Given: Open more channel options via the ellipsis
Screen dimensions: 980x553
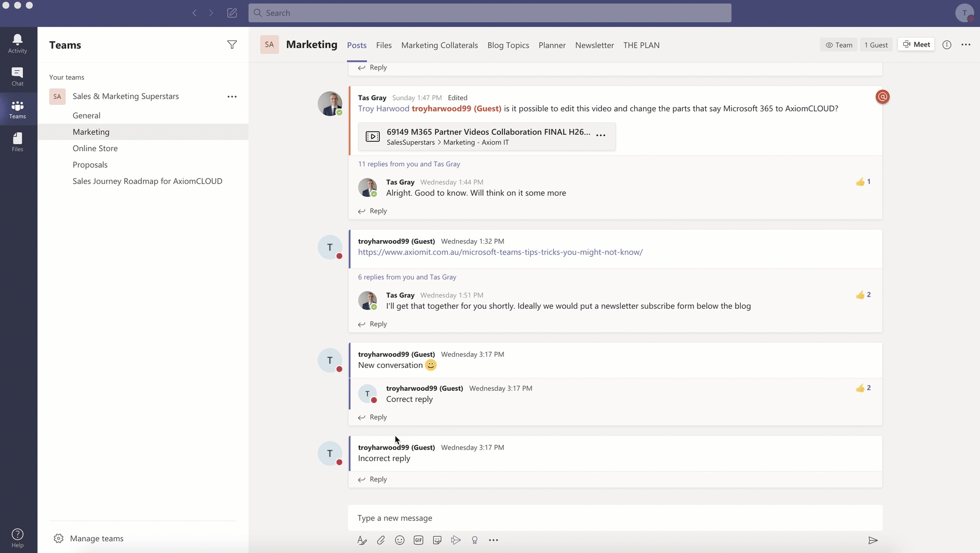Looking at the screenshot, I should 967,45.
